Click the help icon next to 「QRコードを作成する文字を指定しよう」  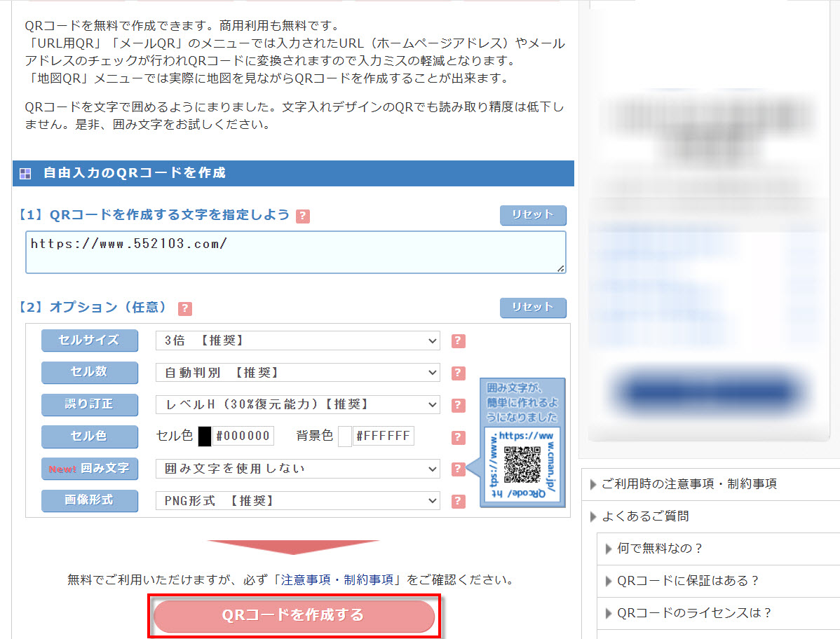pos(302,217)
